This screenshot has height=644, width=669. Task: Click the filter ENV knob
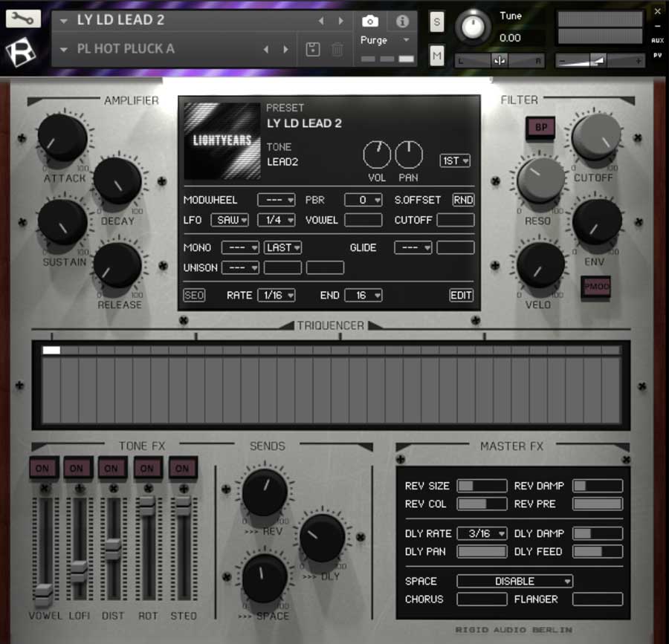click(x=597, y=221)
